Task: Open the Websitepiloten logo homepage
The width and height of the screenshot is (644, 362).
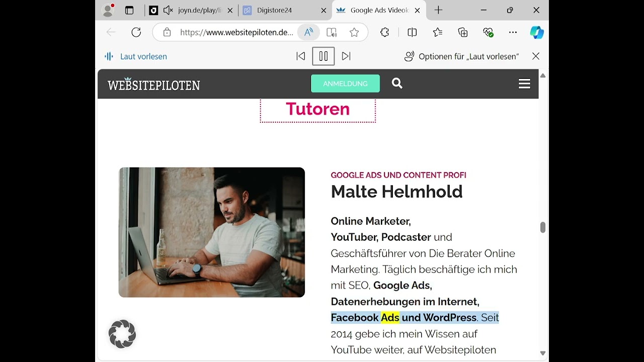Action: point(153,84)
